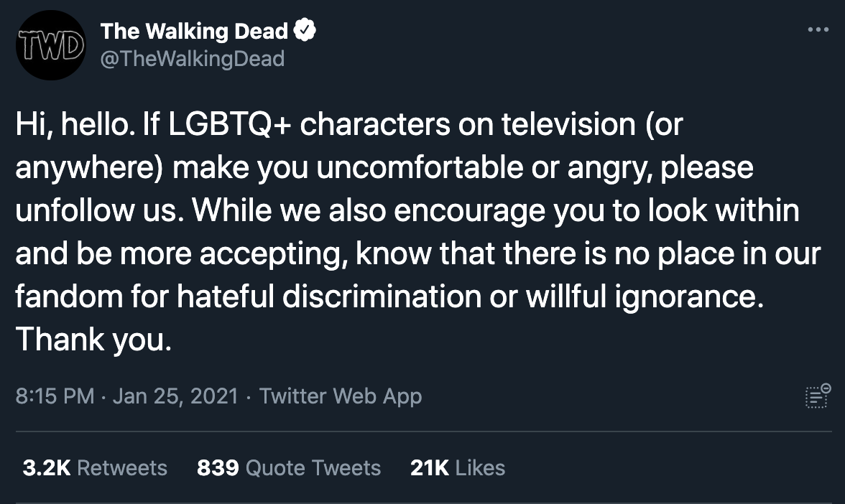Open the TWD profile avatar
The width and height of the screenshot is (845, 504).
50,45
